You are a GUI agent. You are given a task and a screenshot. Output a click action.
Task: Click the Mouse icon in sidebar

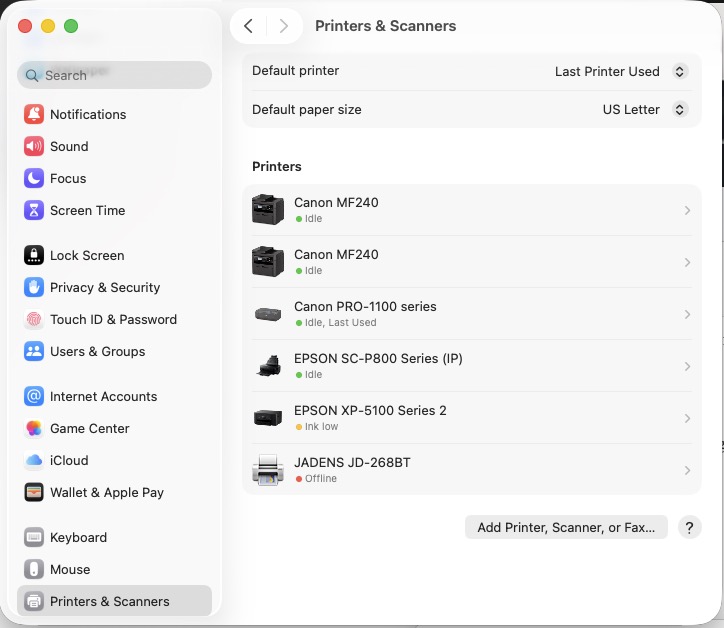coord(34,569)
